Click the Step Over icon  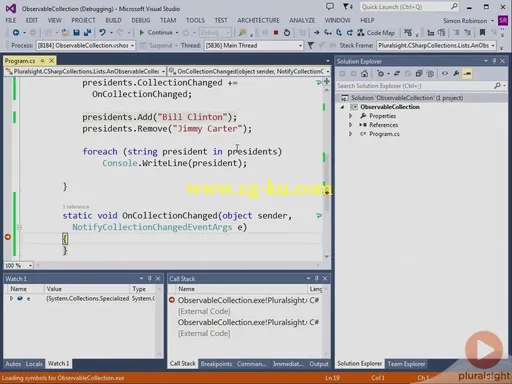point(339,33)
